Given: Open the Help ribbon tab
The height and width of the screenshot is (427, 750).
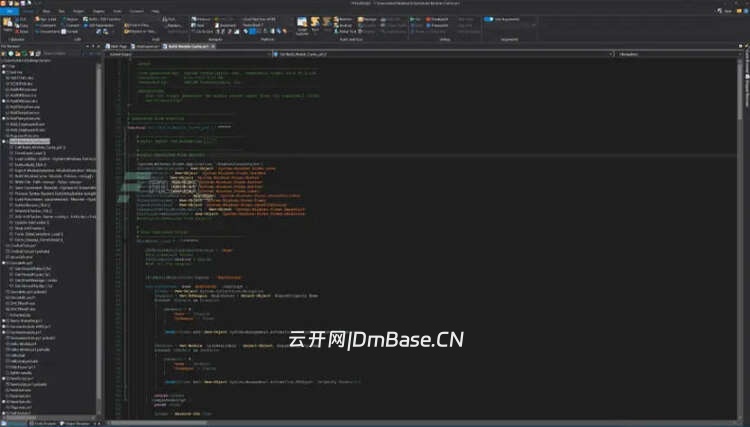Looking at the screenshot, I should click(155, 11).
